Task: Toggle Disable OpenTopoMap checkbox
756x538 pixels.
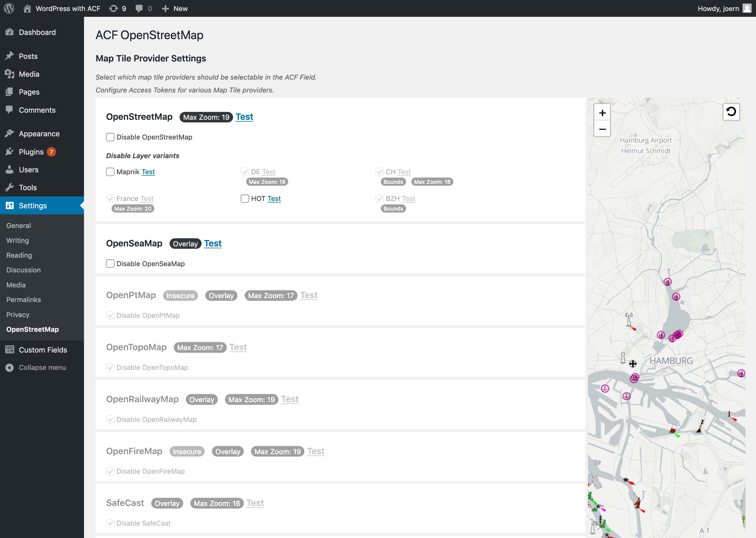Action: click(x=110, y=368)
